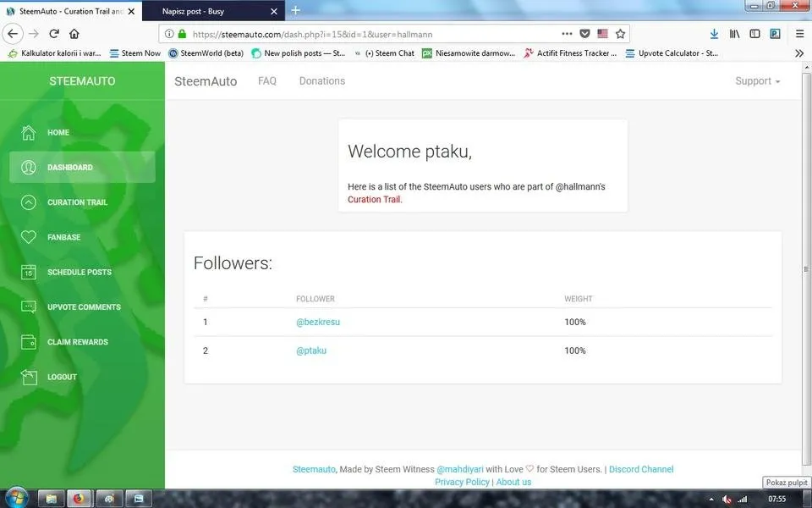812x508 pixels.
Task: Click the Steemauto footer link
Action: pos(314,469)
